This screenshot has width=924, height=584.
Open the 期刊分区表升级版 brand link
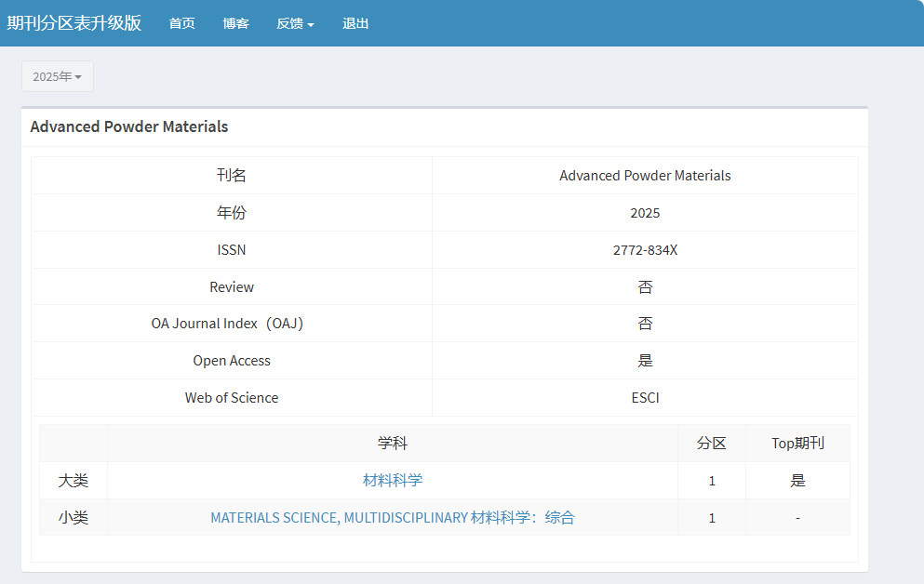[74, 23]
